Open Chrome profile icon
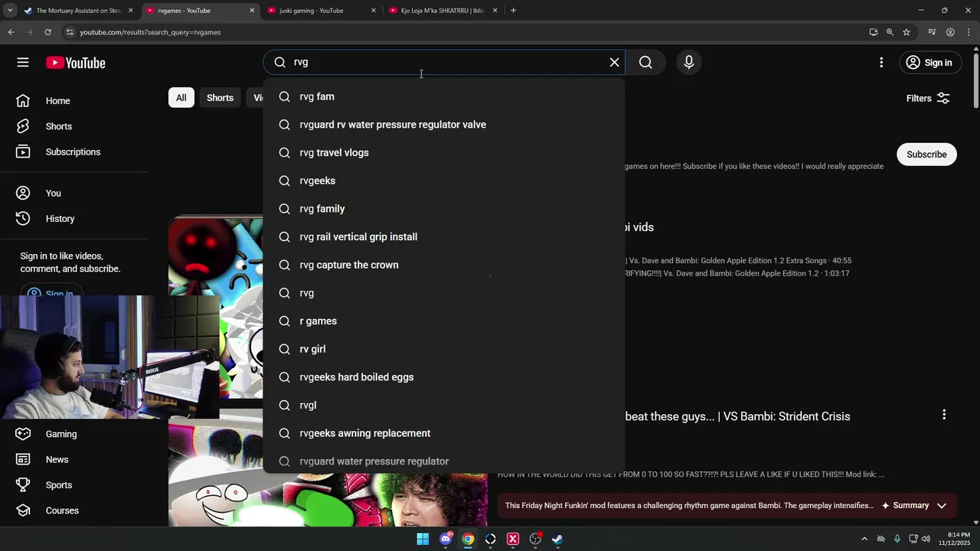The image size is (980, 551). point(950,32)
